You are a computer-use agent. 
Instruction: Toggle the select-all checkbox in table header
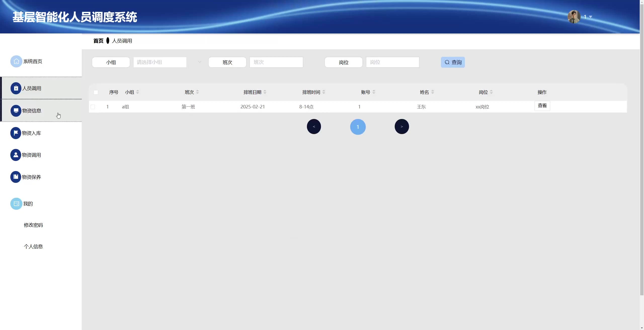pyautogui.click(x=96, y=92)
